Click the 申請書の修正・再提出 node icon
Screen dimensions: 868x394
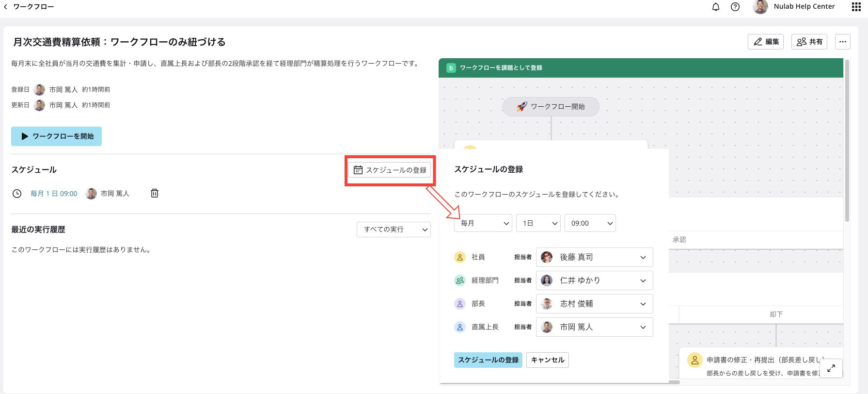tap(694, 360)
